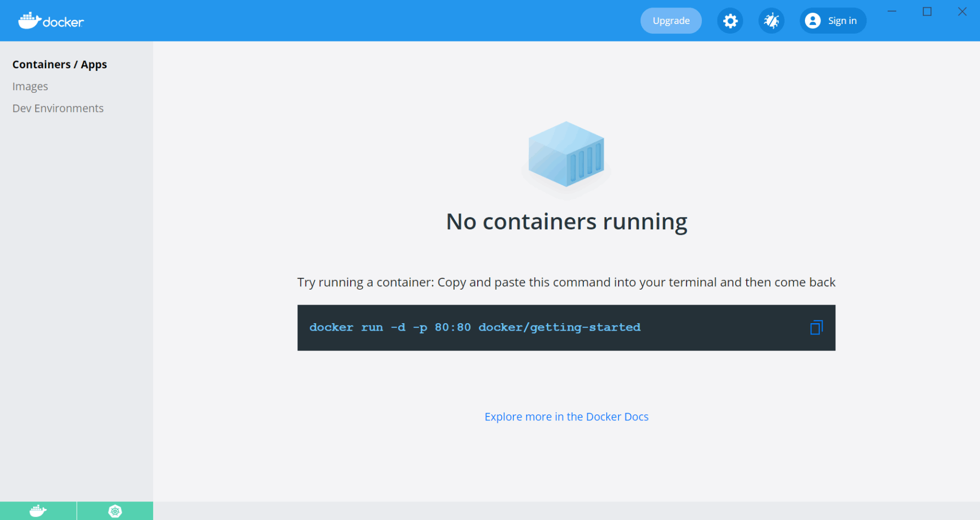
Task: Open Settings with the gear icon
Action: coord(730,21)
